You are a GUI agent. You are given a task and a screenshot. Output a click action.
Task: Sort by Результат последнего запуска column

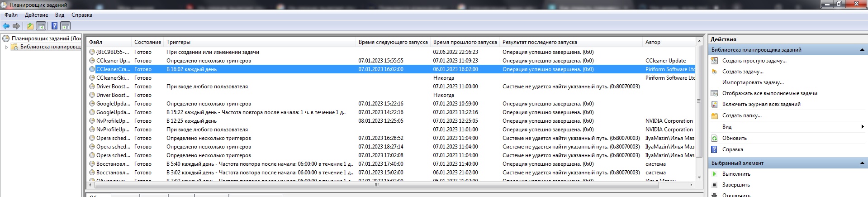tap(571, 42)
